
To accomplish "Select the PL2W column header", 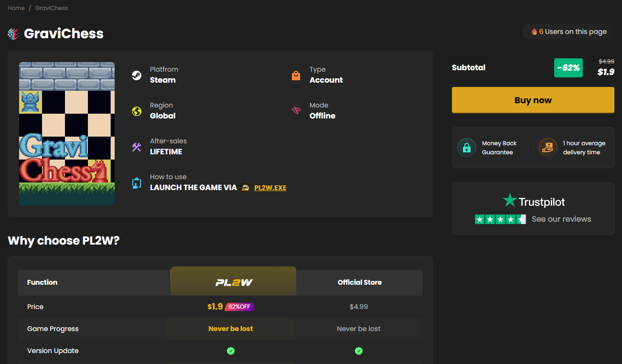I will [x=234, y=281].
